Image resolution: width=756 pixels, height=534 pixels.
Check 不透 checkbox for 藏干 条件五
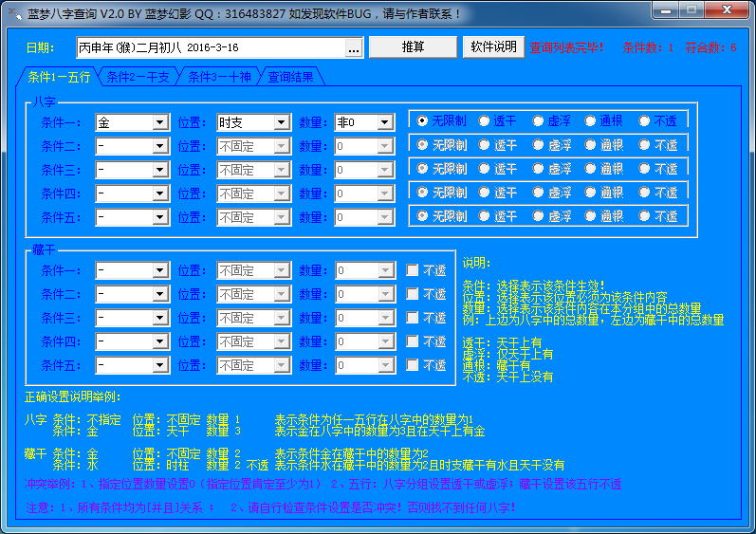413,365
